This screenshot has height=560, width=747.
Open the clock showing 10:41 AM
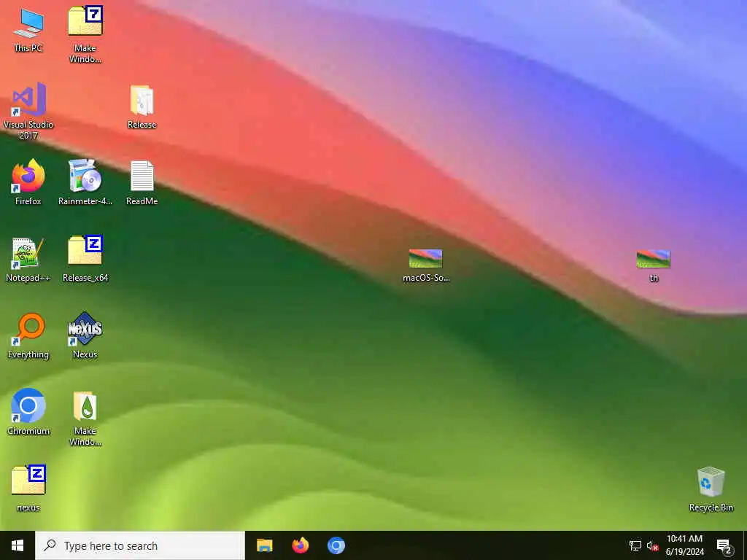684,545
